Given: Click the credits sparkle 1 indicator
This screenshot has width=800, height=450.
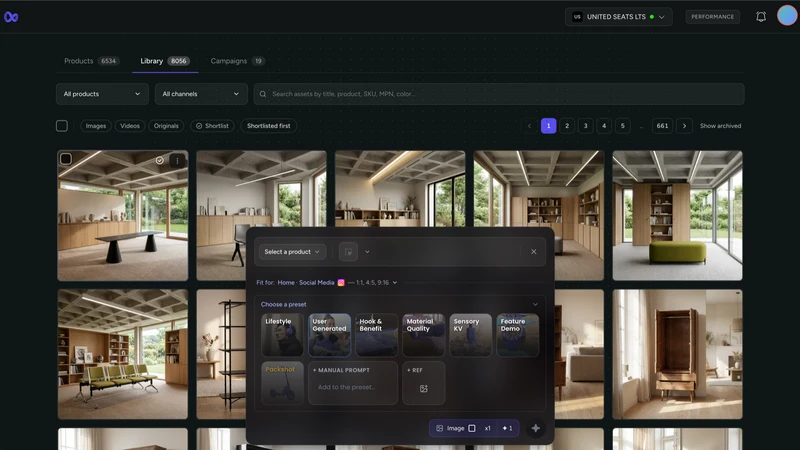Looking at the screenshot, I should coord(507,428).
